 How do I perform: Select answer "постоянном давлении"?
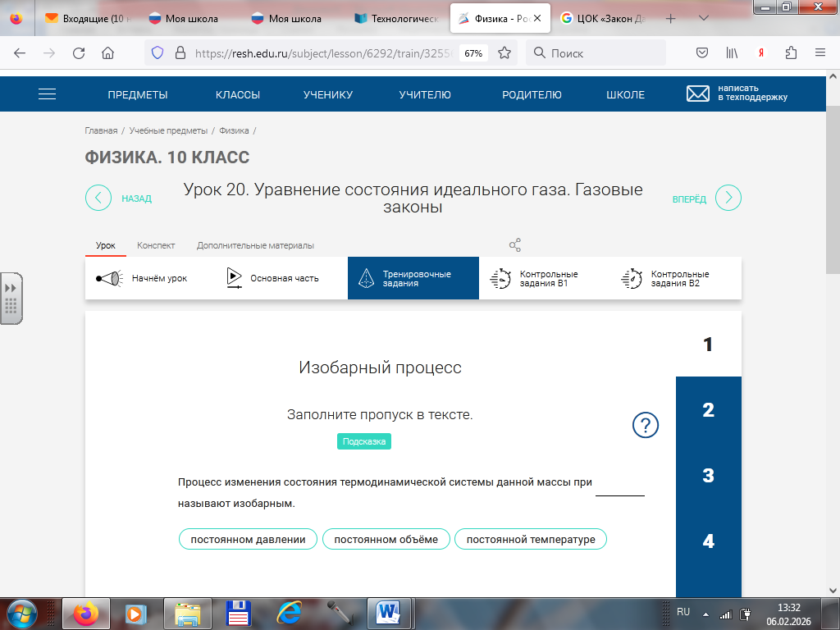tap(248, 539)
